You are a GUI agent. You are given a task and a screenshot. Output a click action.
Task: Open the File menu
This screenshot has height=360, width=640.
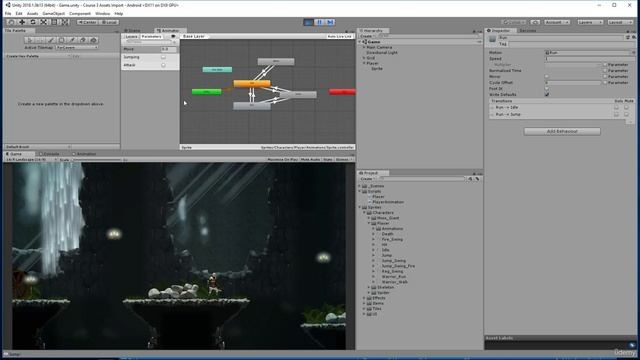[8, 13]
